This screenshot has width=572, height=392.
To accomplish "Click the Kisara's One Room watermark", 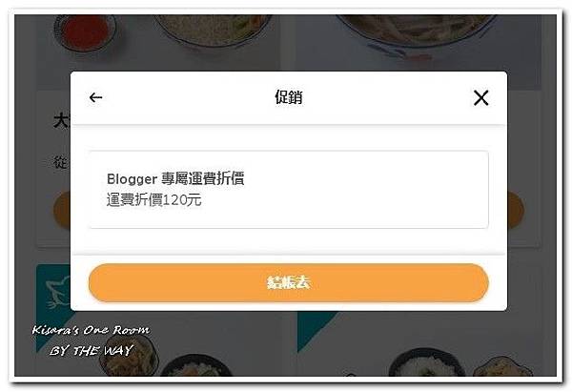I will 91,330.
